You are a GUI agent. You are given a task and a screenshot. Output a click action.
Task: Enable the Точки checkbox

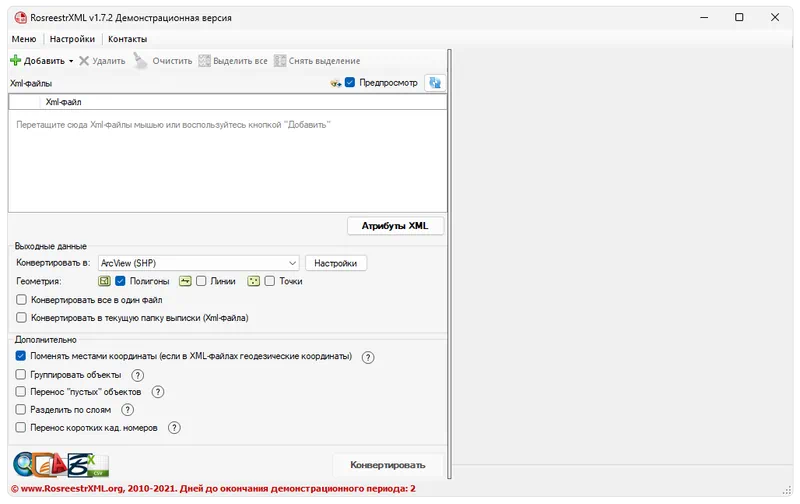point(270,281)
